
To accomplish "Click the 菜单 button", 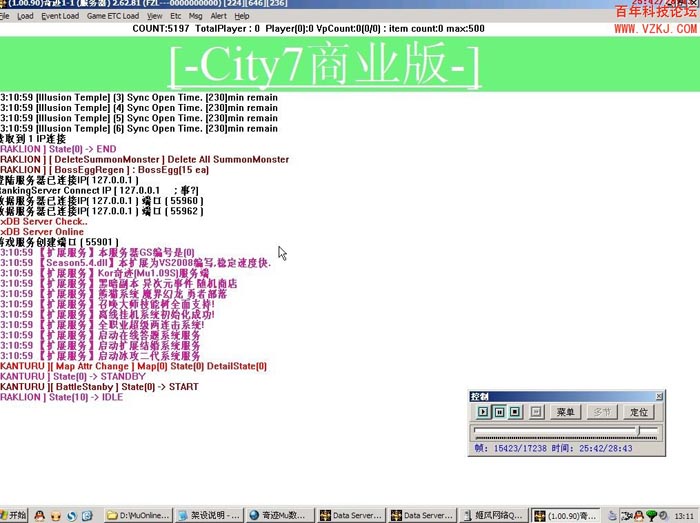I will 567,411.
